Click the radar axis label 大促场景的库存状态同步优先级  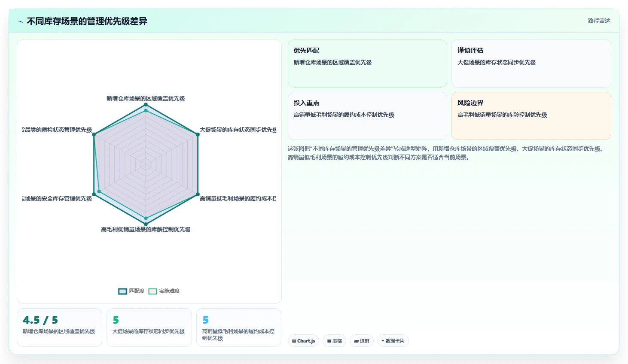238,130
